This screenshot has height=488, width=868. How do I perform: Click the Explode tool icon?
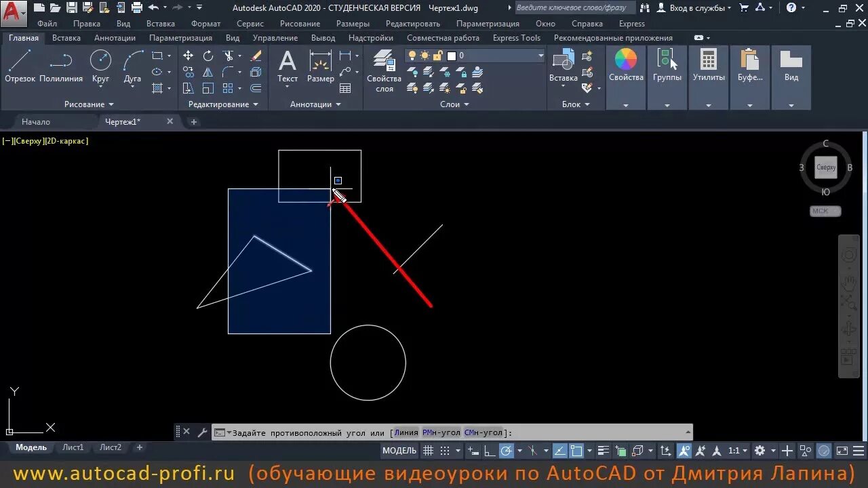click(256, 72)
